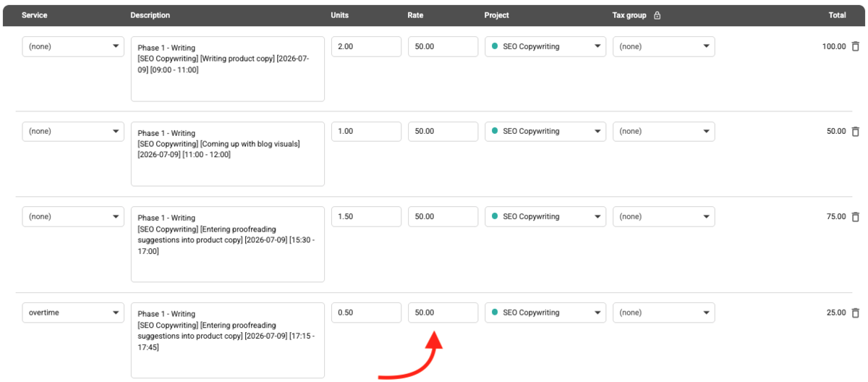Delete the 100.00 line item
Image resolution: width=868 pixels, height=382 pixels.
click(x=856, y=46)
